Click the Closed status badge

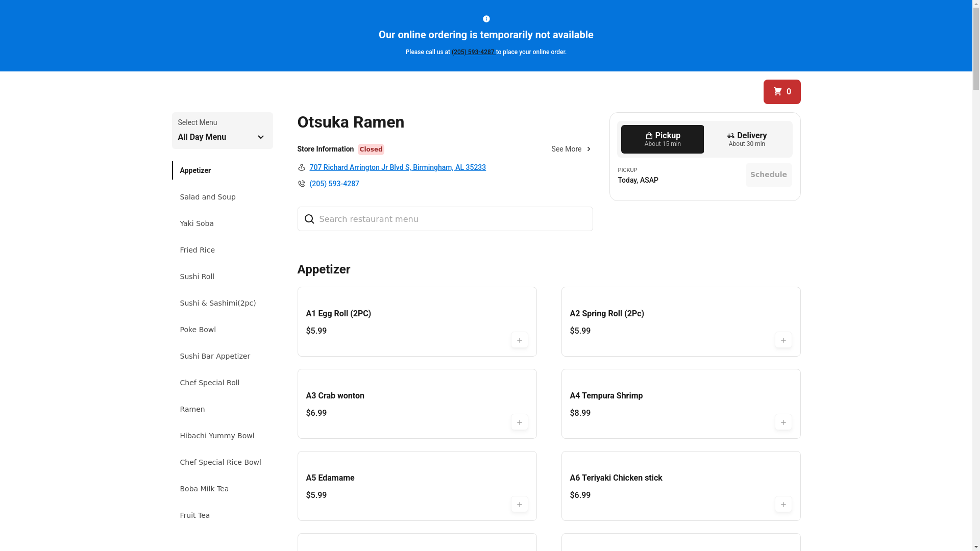point(371,149)
